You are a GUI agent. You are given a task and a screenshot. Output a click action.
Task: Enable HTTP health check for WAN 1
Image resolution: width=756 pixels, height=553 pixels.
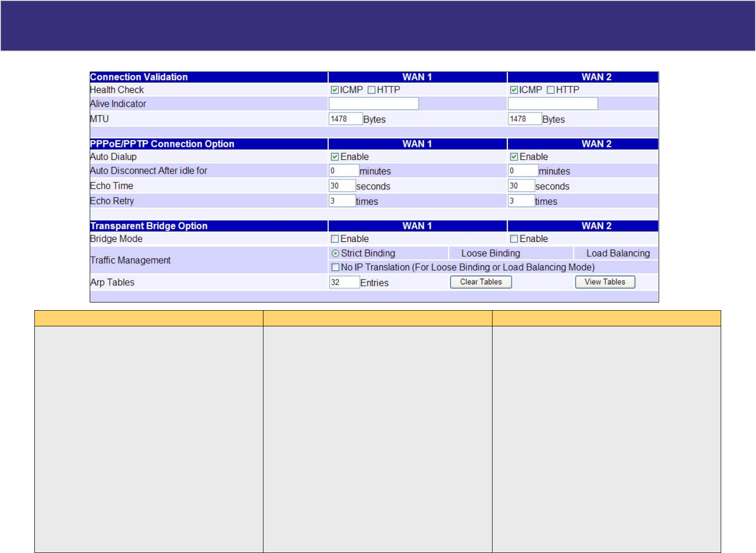[x=371, y=90]
